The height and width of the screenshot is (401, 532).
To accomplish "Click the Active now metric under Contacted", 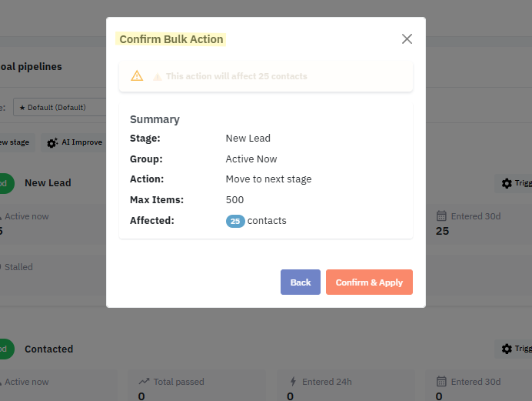I will click(26, 382).
